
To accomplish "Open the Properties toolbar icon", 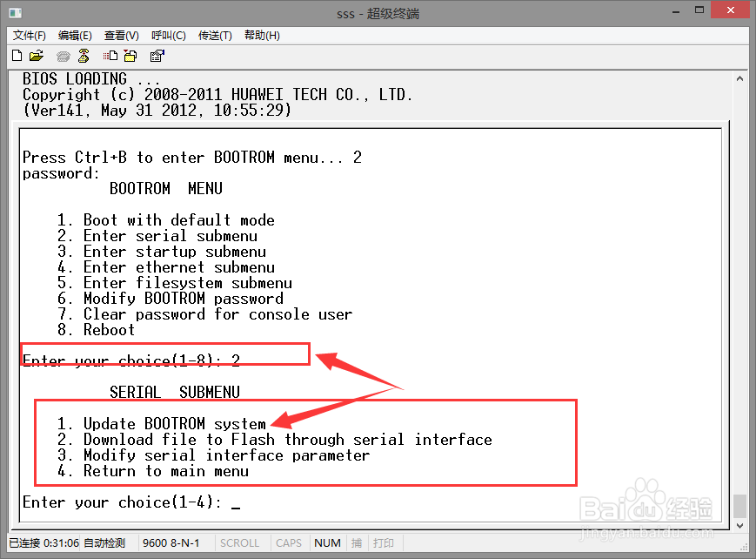I will pyautogui.click(x=157, y=56).
